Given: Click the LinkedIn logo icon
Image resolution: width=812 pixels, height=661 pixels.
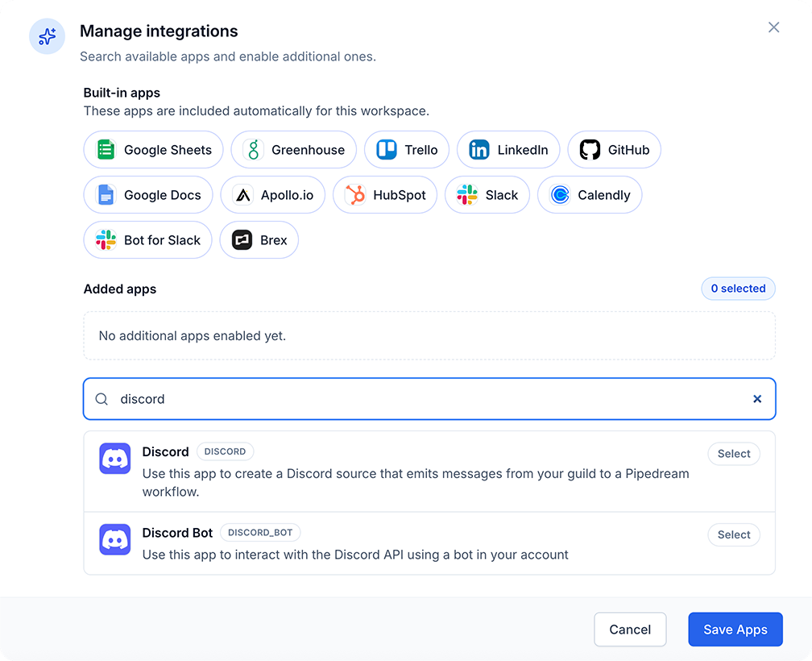Looking at the screenshot, I should point(479,150).
